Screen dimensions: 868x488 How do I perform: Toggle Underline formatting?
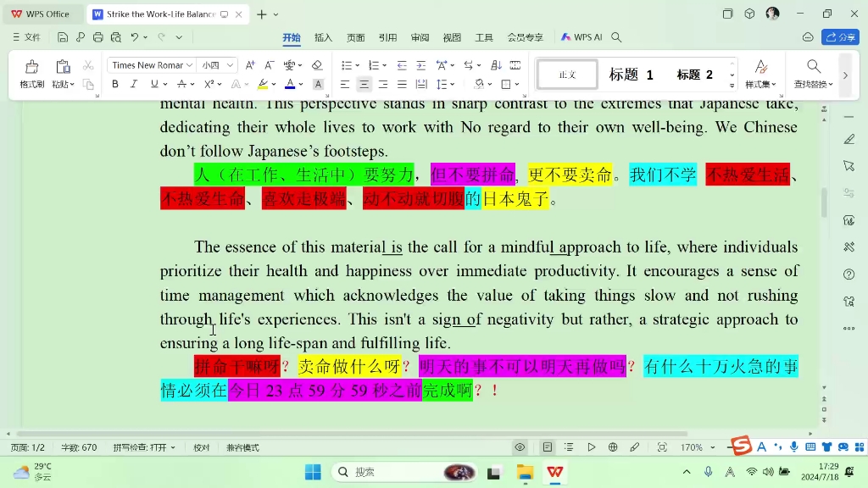(154, 84)
